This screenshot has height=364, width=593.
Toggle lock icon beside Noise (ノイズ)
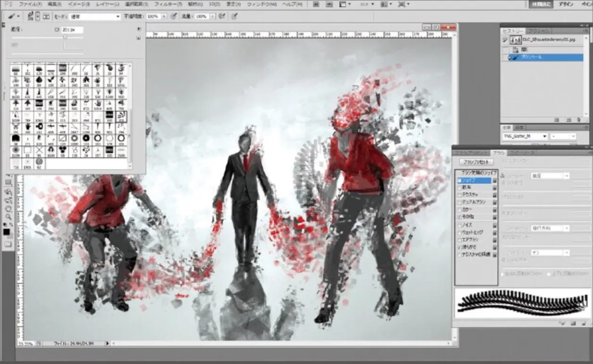(x=495, y=225)
